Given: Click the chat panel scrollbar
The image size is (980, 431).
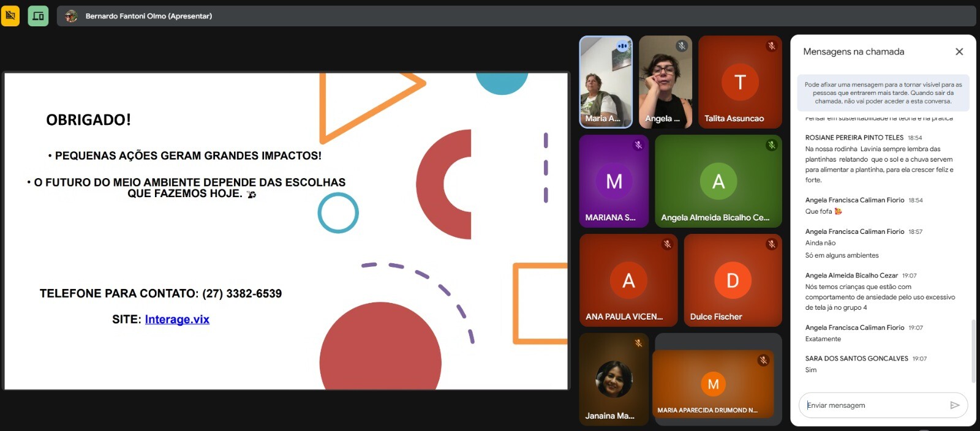Looking at the screenshot, I should (973, 351).
